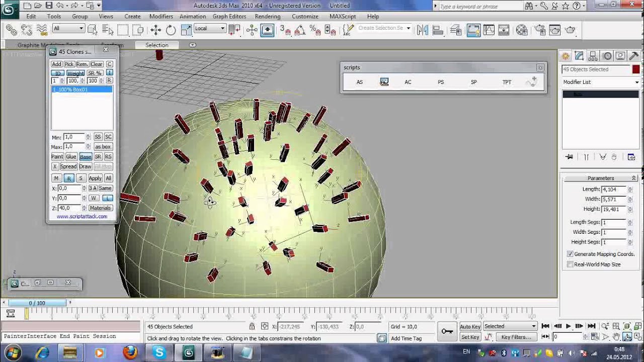The width and height of the screenshot is (644, 362).
Task: Toggle Generate Mapping Coords checkbox
Action: click(570, 254)
